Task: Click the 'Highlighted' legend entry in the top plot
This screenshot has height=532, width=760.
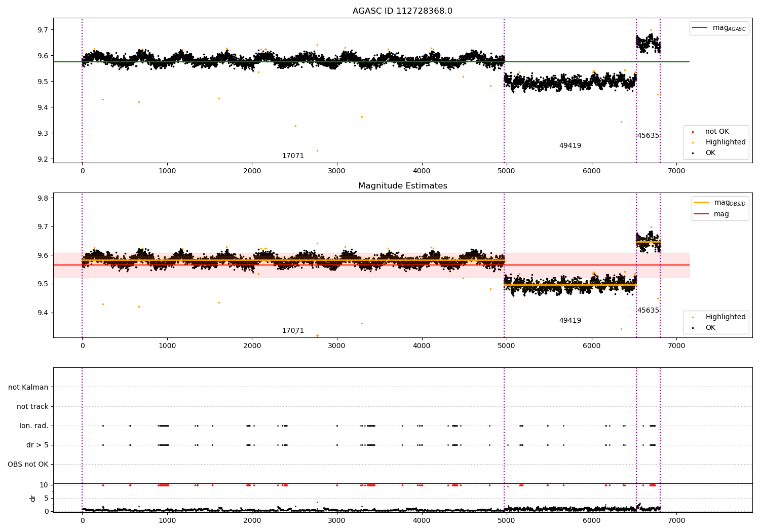Action: tap(726, 142)
